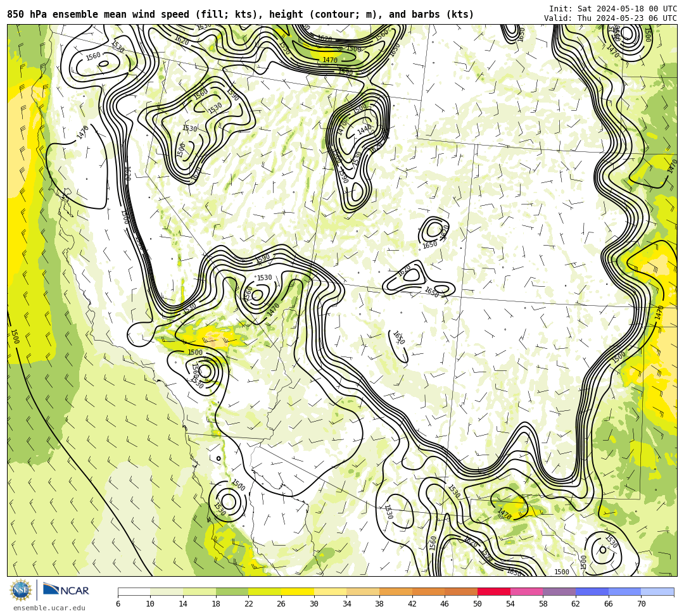684x616 pixels.
Task: Click the colorbar tick label 46
Action: [445, 604]
